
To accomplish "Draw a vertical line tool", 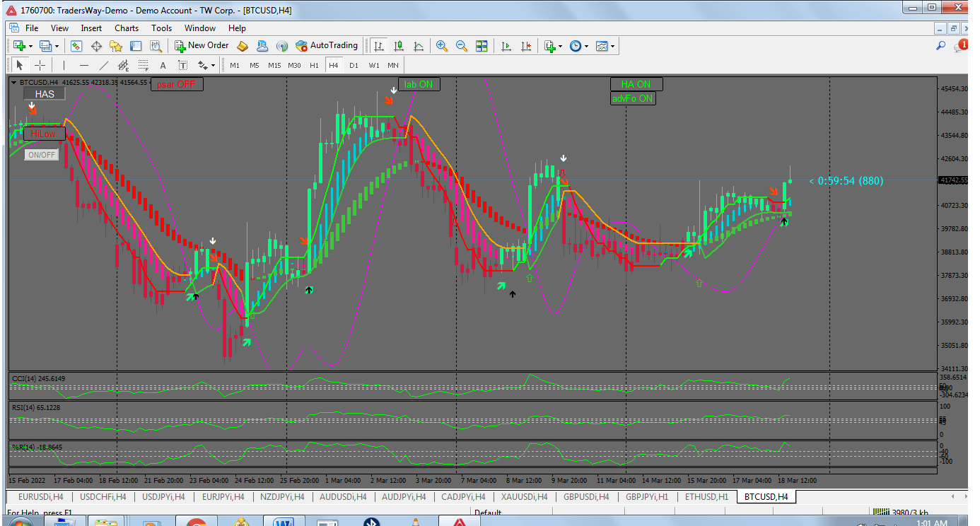I will (x=64, y=66).
